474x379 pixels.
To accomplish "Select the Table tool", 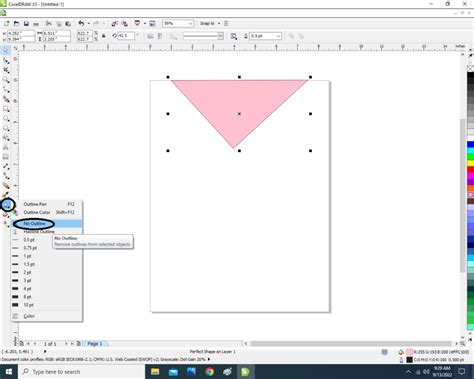I will [6, 157].
